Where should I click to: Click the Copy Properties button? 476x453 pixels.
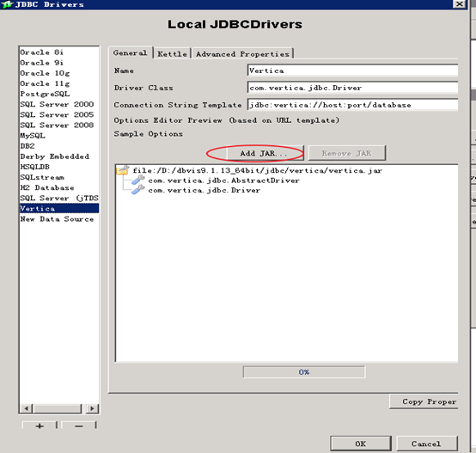click(424, 401)
